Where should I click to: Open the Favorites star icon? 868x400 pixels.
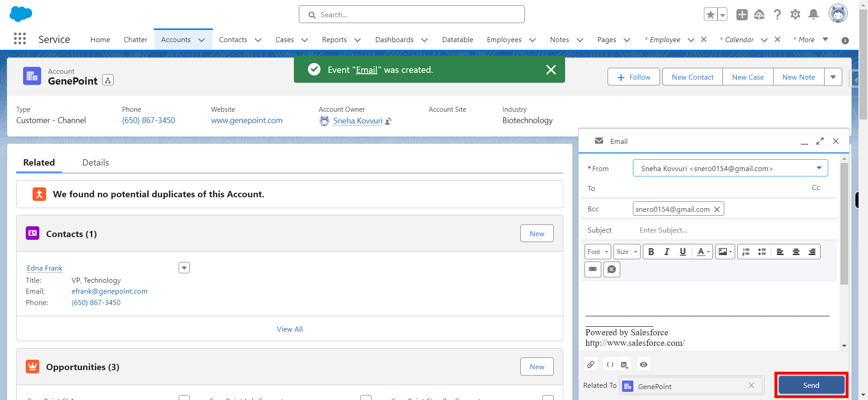point(711,14)
